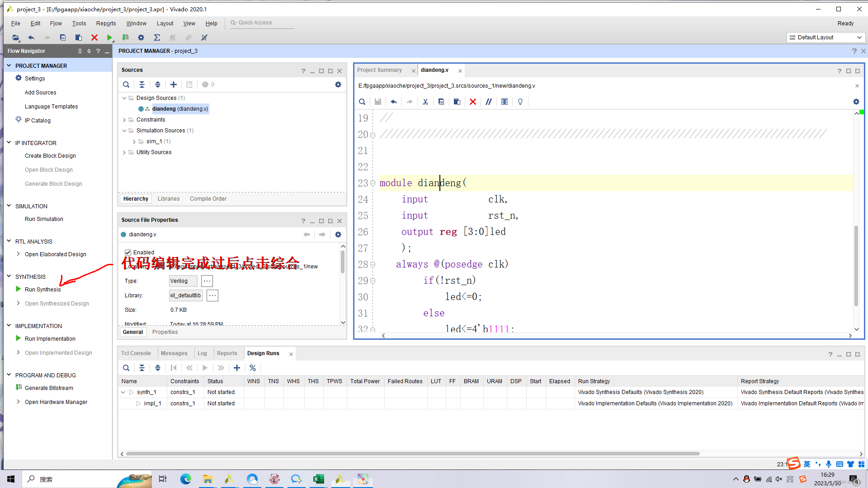Viewport: 868px width, 488px height.
Task: Click the Run Synthesis green play icon
Action: pyautogui.click(x=18, y=289)
